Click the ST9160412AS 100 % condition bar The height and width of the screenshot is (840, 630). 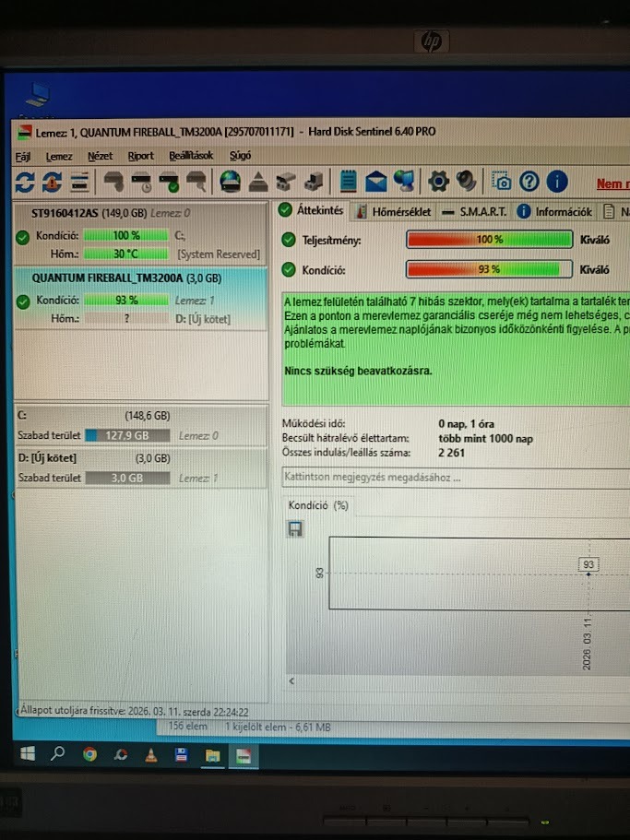(125, 235)
